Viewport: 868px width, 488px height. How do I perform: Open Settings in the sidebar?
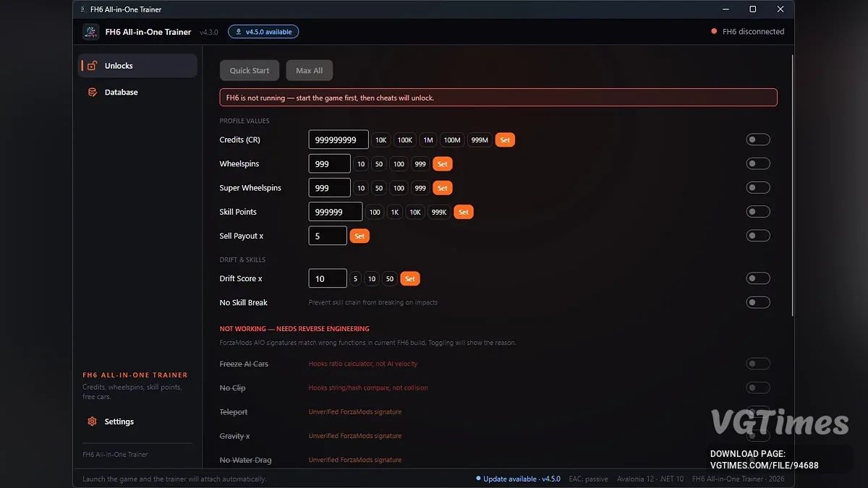(137, 421)
